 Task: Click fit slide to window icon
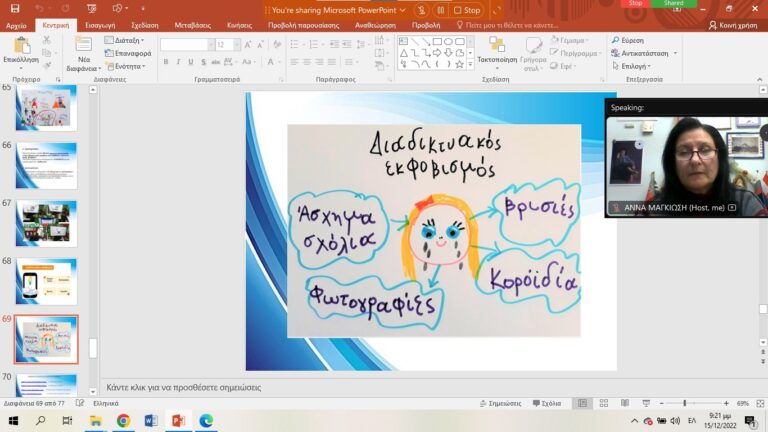(x=759, y=403)
